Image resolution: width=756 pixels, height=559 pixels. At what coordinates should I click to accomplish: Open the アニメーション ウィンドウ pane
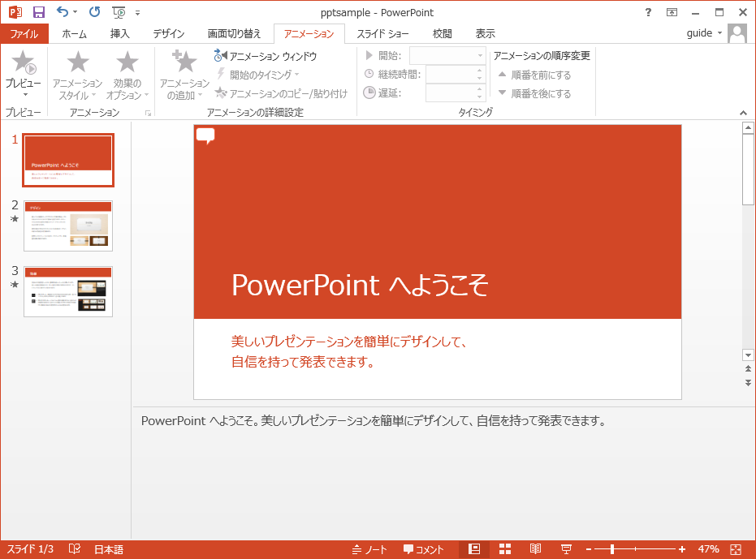[266, 56]
